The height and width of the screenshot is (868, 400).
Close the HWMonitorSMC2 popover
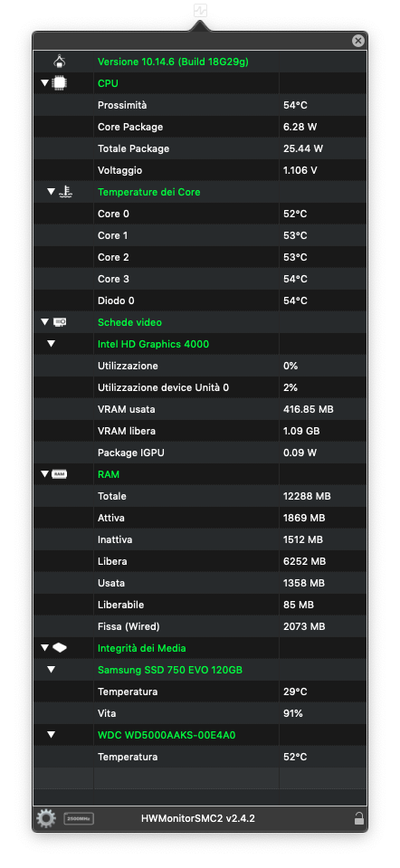pos(358,41)
